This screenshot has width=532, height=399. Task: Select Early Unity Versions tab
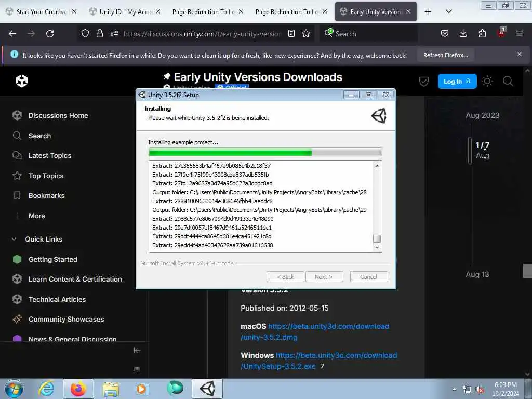coord(376,11)
